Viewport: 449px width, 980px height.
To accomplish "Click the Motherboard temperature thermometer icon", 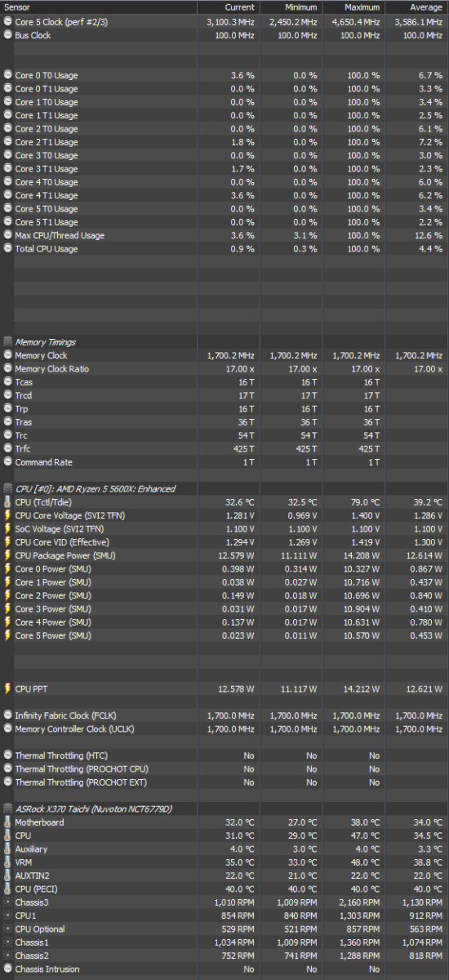I will click(x=8, y=822).
